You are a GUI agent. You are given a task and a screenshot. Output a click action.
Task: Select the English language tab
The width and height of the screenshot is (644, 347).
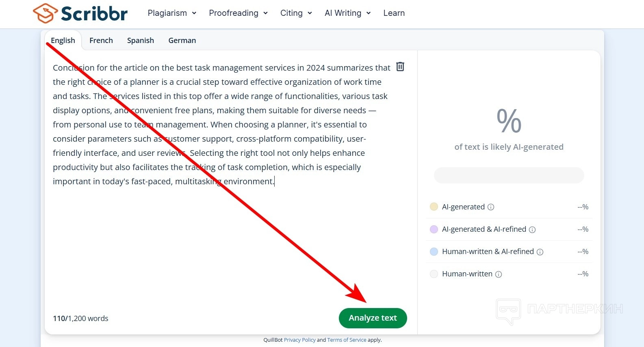coord(63,41)
